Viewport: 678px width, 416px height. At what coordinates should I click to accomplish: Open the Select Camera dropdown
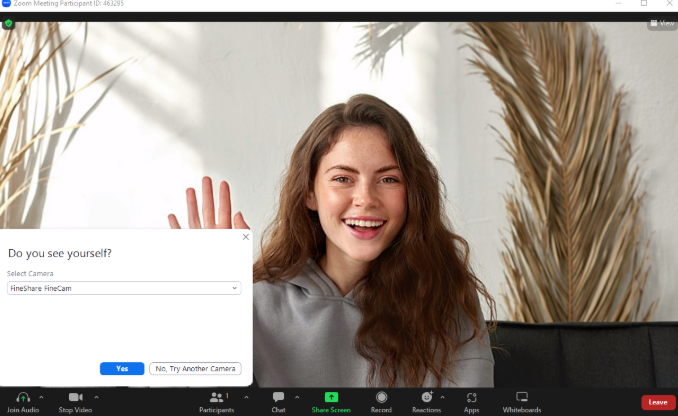(x=124, y=288)
